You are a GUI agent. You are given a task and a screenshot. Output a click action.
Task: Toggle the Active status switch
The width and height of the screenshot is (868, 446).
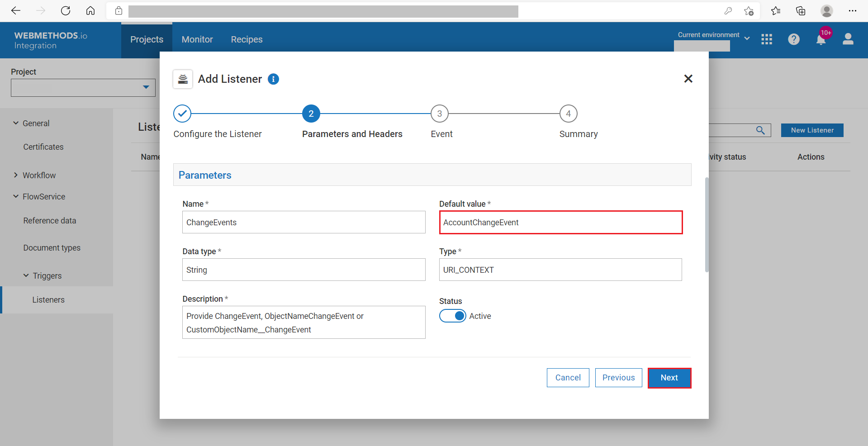click(x=452, y=316)
